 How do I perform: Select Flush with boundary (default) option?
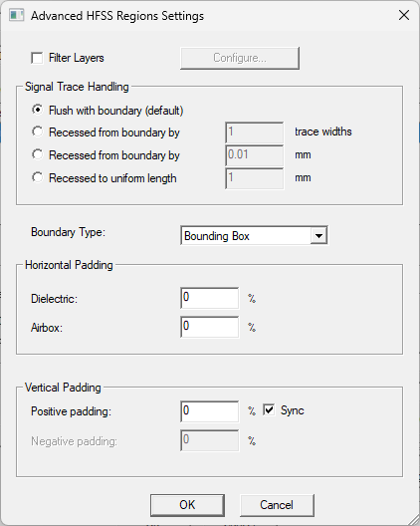tap(37, 110)
